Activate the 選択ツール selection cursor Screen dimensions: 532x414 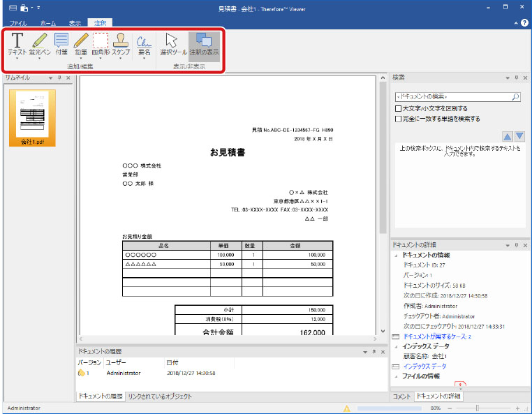point(171,43)
